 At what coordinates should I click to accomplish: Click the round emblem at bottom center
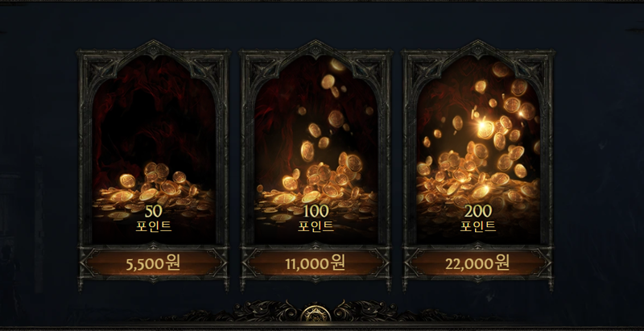[316, 314]
